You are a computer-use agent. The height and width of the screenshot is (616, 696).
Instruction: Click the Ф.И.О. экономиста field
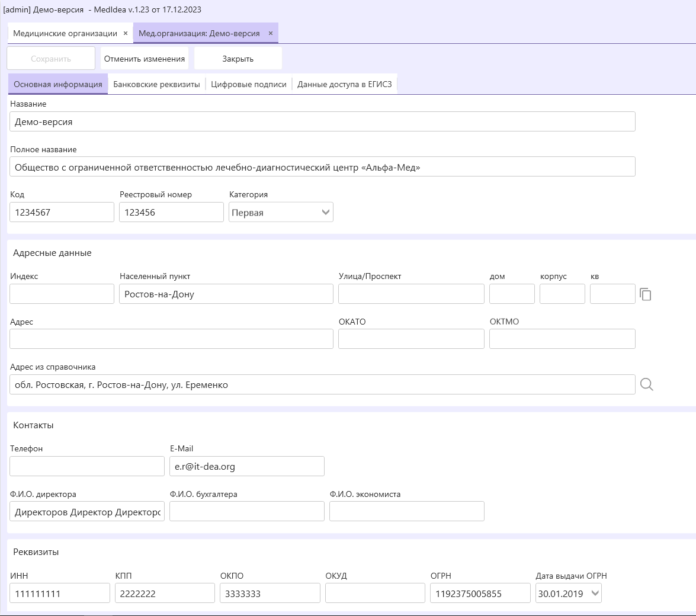(x=406, y=511)
